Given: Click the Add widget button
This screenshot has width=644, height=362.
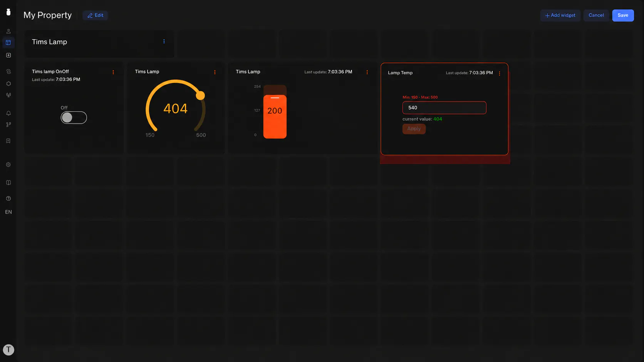Looking at the screenshot, I should (560, 15).
